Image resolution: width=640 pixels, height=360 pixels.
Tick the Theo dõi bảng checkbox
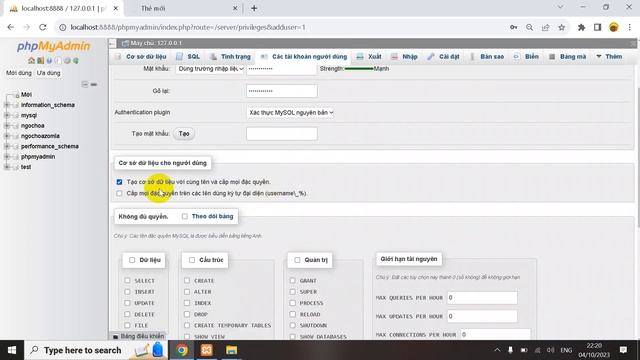click(x=184, y=216)
